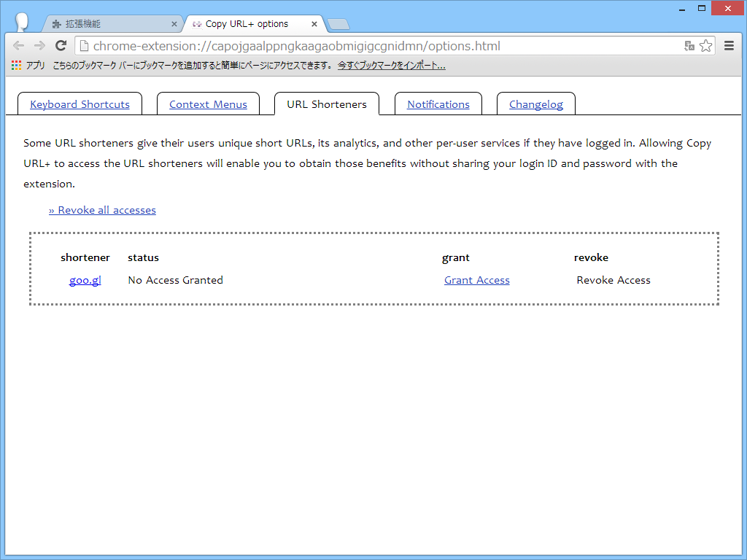This screenshot has width=747, height=560.
Task: Open the Chrome hamburger menu
Action: (x=729, y=46)
